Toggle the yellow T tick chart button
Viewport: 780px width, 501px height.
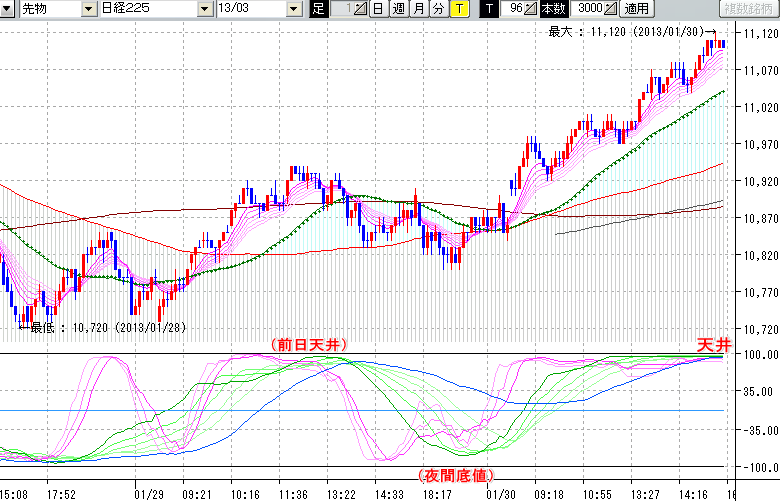point(458,9)
